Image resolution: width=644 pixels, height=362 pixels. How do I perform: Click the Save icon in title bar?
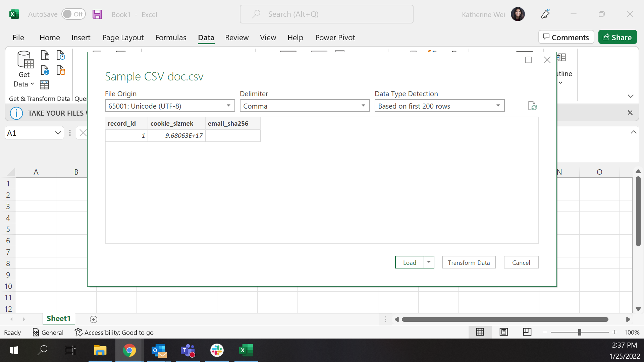[x=97, y=14]
